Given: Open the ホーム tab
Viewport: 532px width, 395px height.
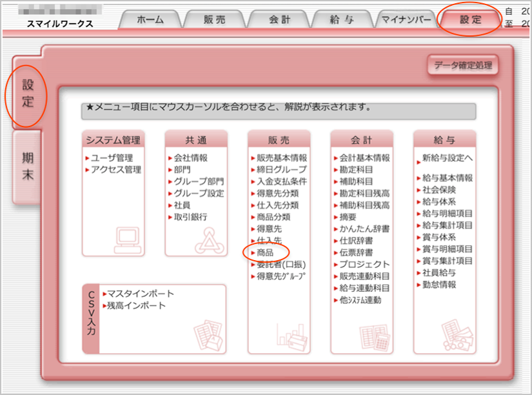Looking at the screenshot, I should click(x=150, y=19).
